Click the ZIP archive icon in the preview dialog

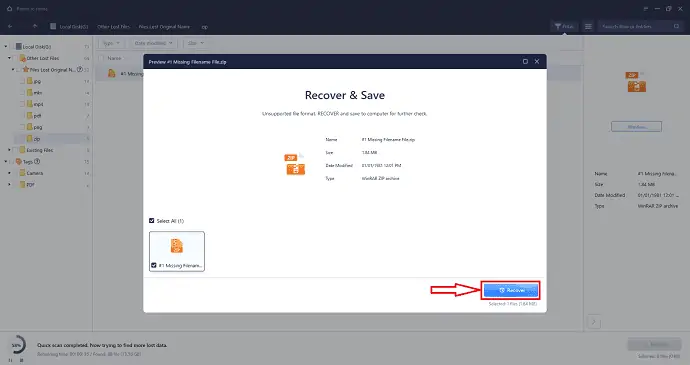click(295, 164)
